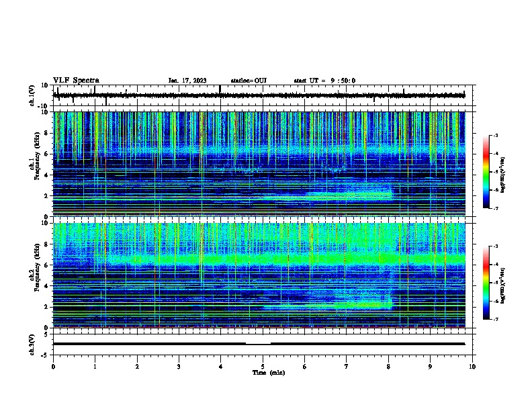
Task: Click the time axis tick label "2"
Action: [137, 367]
